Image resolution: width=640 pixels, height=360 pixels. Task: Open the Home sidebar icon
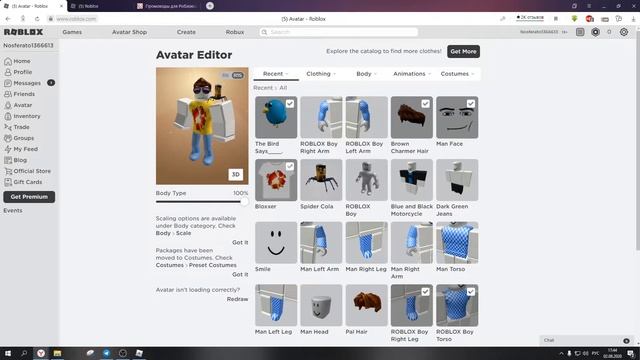coord(8,61)
